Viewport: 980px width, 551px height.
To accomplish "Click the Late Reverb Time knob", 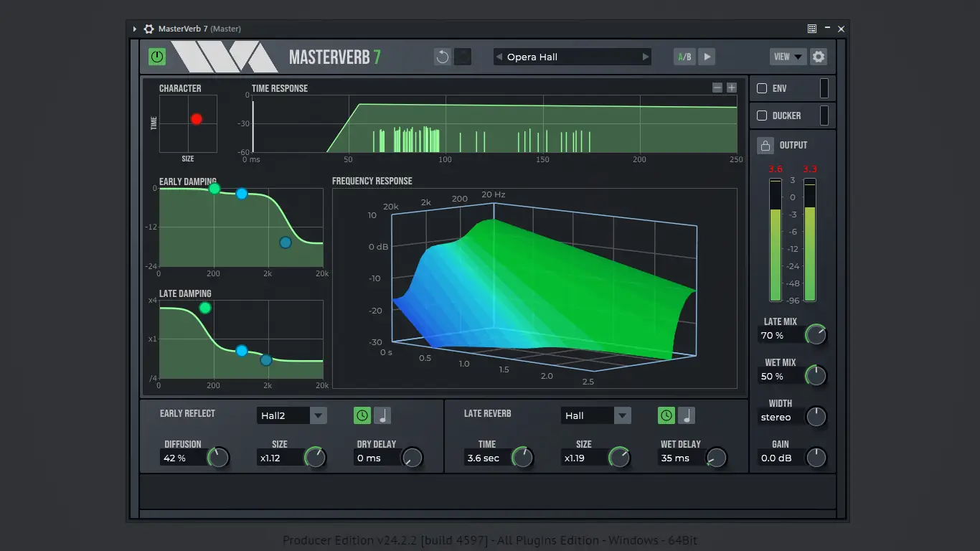I will (522, 458).
